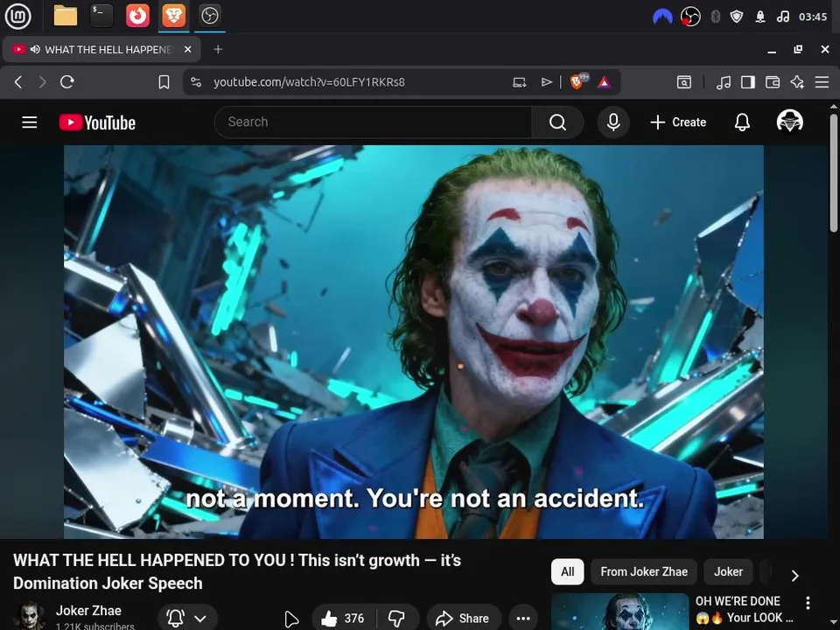Select the Joker filter chip

(x=728, y=571)
